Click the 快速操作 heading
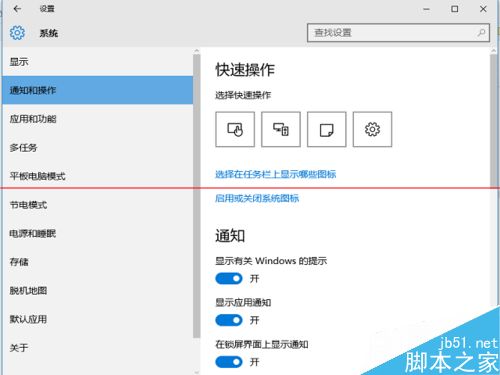 coord(245,70)
